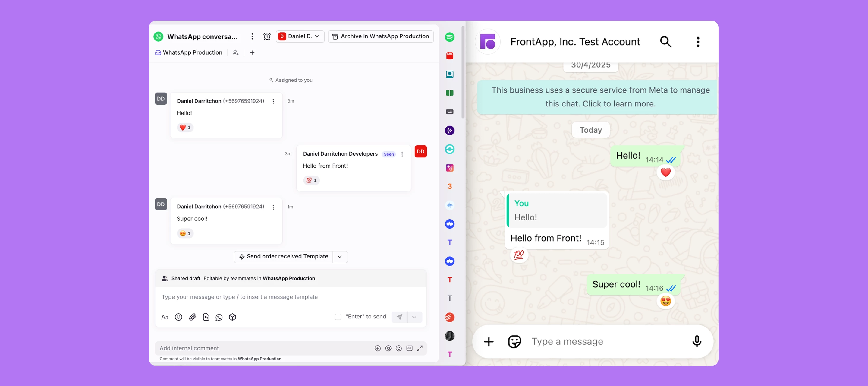Image resolution: width=868 pixels, height=386 pixels.
Task: Open the purple phone dialer plugin icon
Action: click(x=449, y=131)
